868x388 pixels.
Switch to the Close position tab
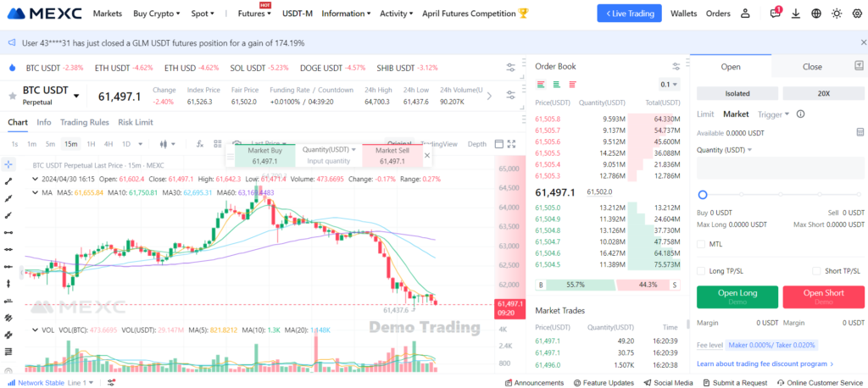pos(812,66)
